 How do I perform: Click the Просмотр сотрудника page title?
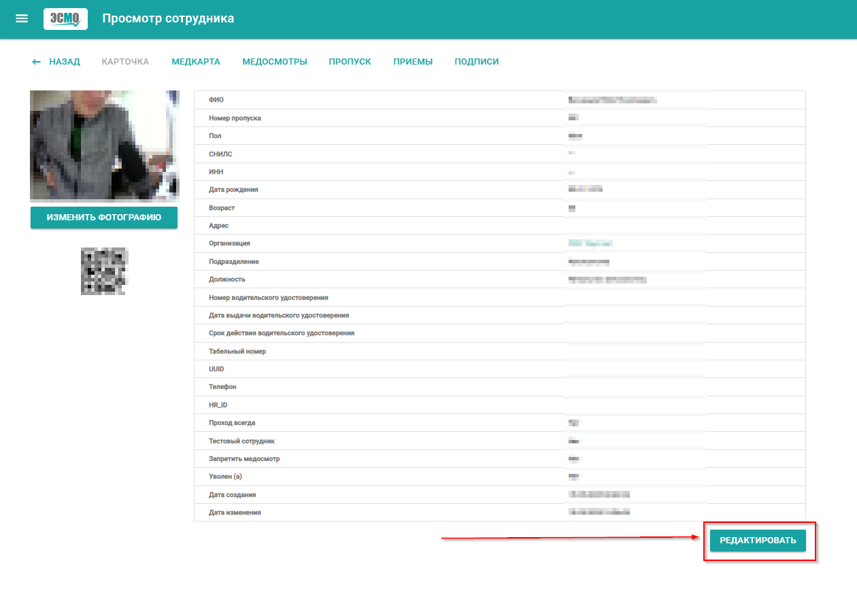pos(168,18)
